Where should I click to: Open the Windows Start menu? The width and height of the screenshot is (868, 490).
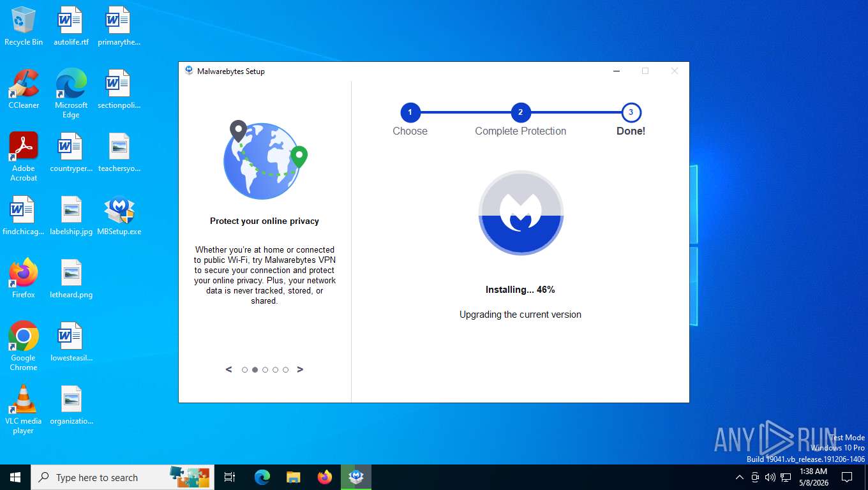pyautogui.click(x=15, y=477)
